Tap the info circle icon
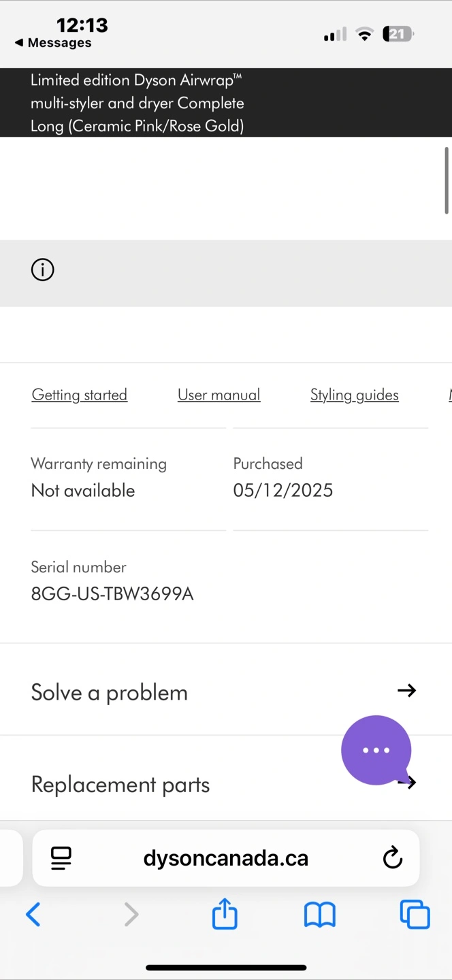This screenshot has width=452, height=980. click(x=42, y=270)
